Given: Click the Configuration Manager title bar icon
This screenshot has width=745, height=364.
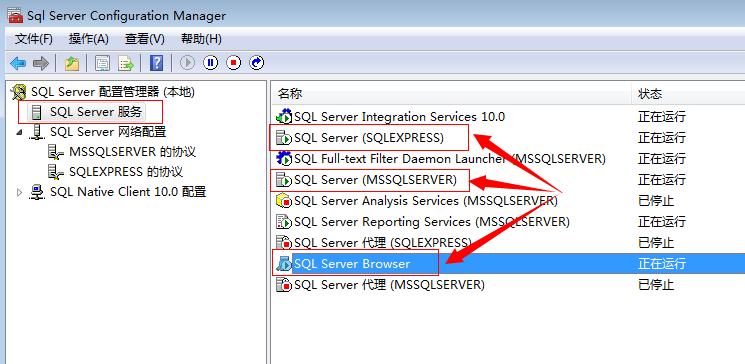Looking at the screenshot, I should click(x=15, y=16).
